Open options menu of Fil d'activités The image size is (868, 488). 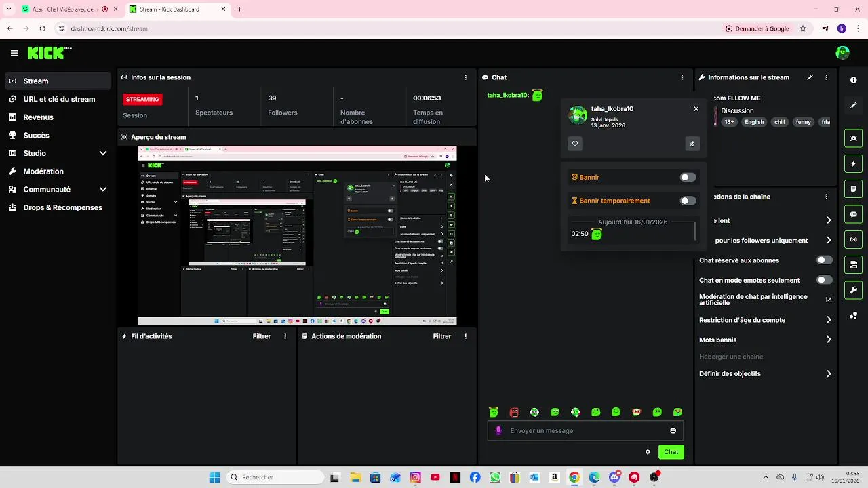(285, 336)
